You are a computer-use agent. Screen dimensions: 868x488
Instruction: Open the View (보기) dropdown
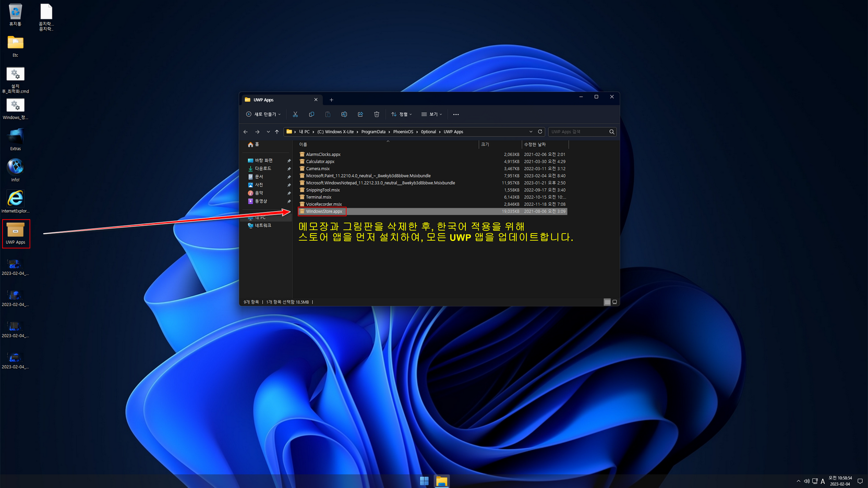point(432,114)
